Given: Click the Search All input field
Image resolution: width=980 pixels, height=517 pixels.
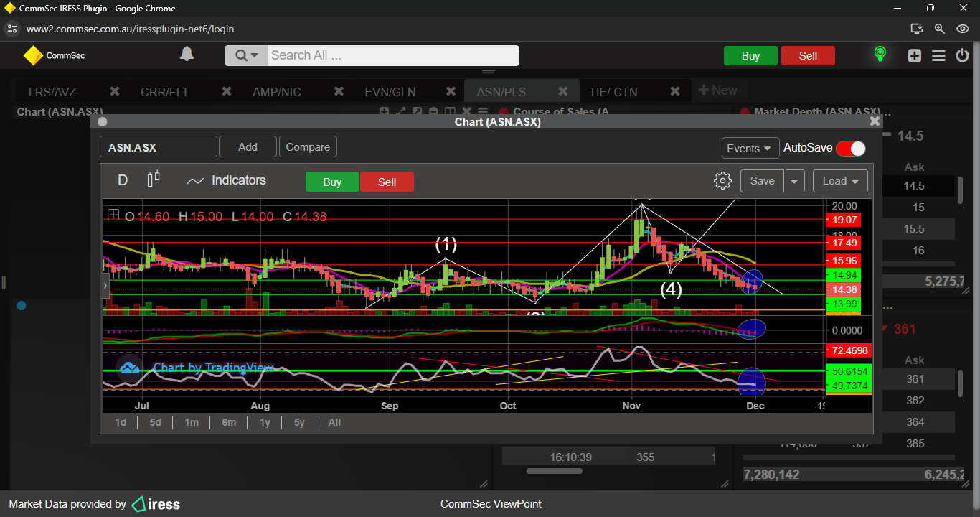Looking at the screenshot, I should (x=391, y=55).
